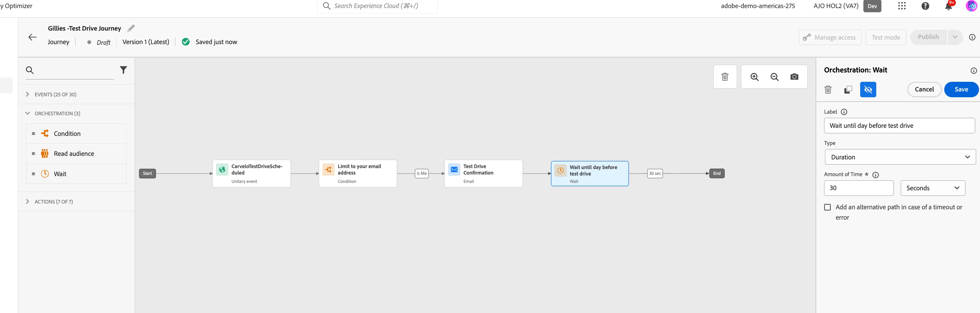The image size is (980, 313).
Task: Take a canvas screenshot with camera icon
Action: click(794, 77)
